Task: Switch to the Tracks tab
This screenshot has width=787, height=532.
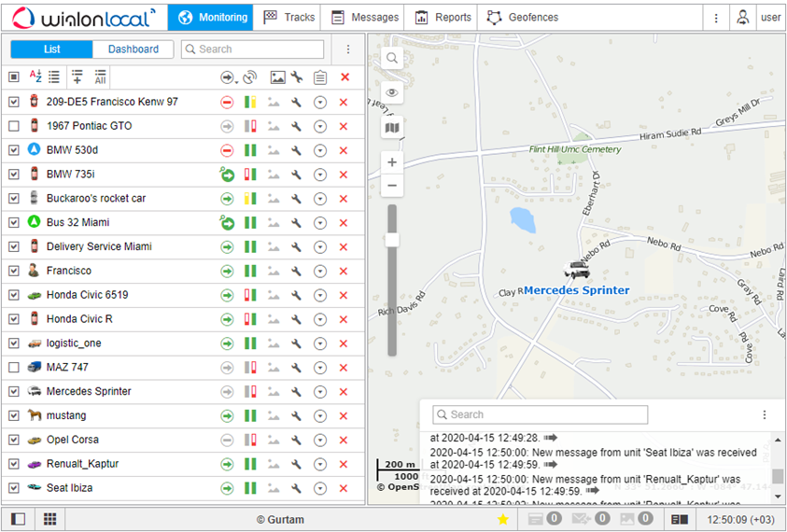Action: [x=289, y=17]
